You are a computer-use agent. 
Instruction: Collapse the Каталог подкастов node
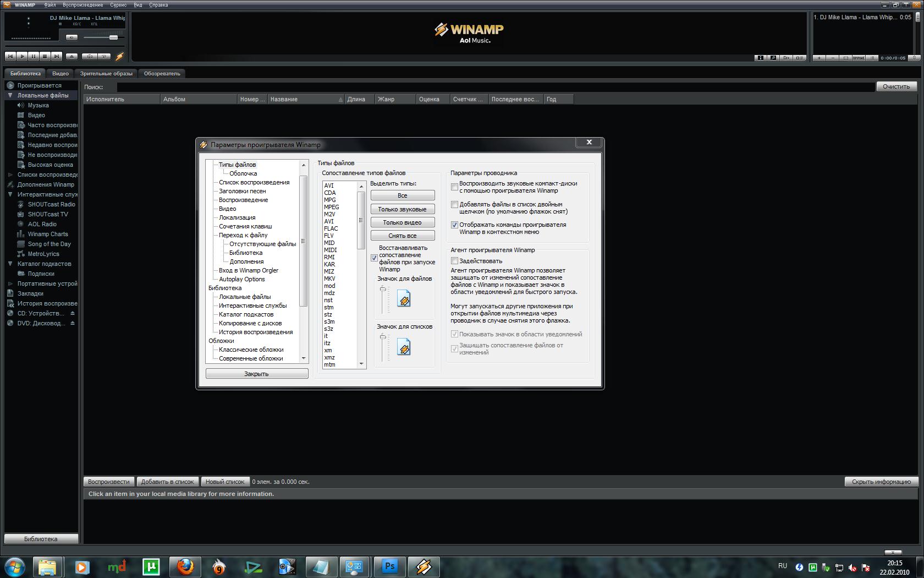tap(10, 264)
